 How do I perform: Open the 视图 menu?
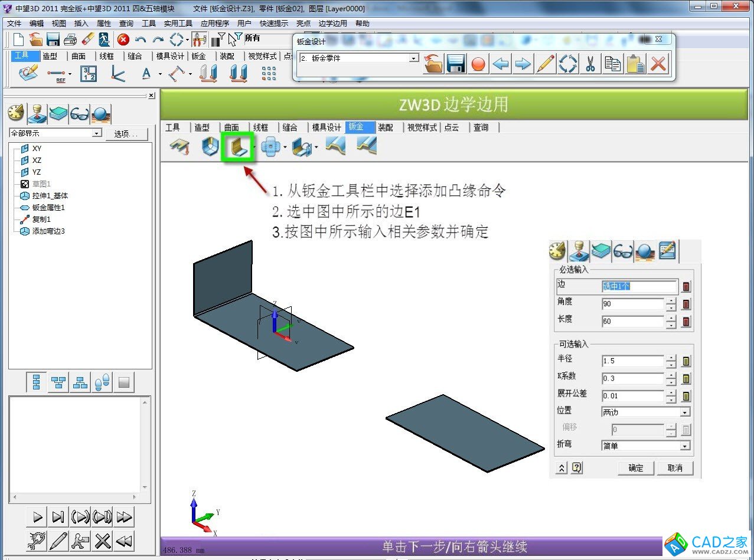(59, 24)
